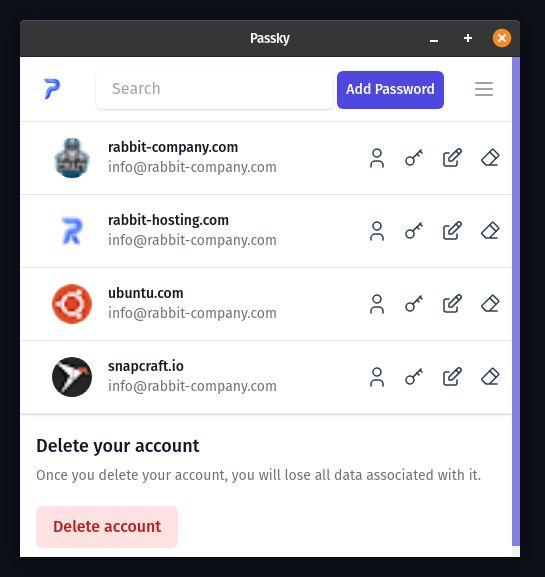Focus the Search field
545x577 pixels.
214,89
